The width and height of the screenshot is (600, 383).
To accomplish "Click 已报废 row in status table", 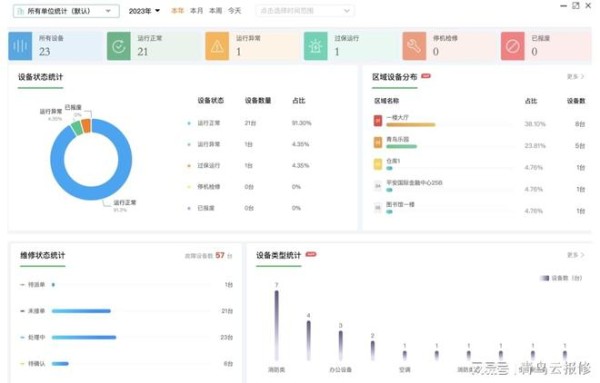I will click(x=249, y=208).
